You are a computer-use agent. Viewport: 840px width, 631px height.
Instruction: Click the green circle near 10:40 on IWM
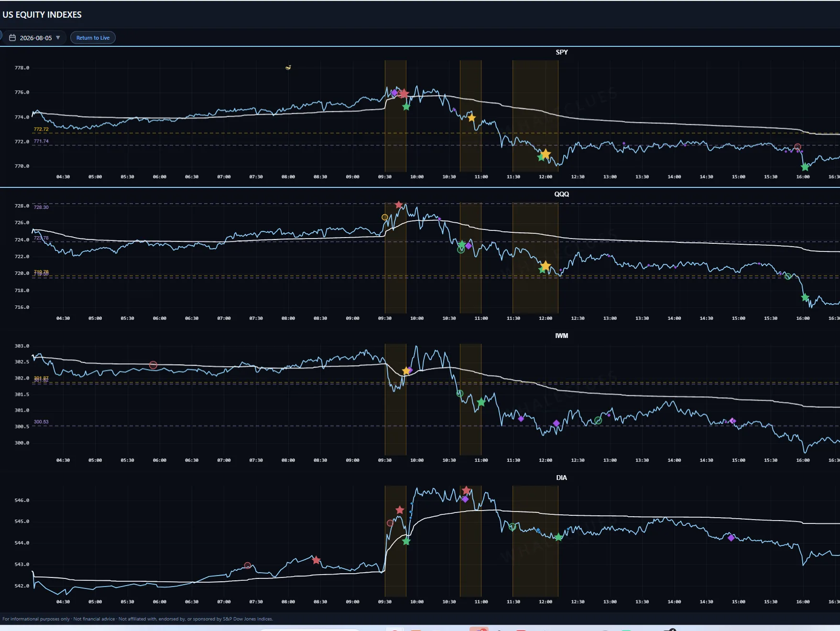pos(460,393)
